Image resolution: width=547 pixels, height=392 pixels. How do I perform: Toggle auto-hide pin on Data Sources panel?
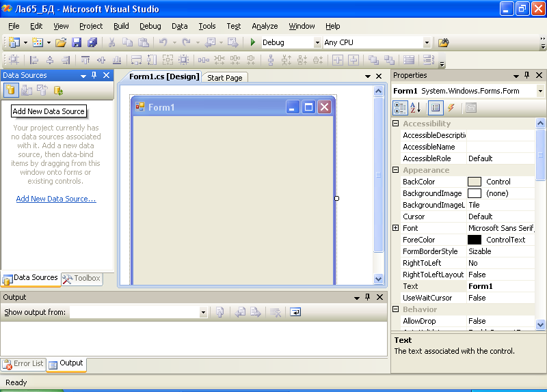(94, 75)
